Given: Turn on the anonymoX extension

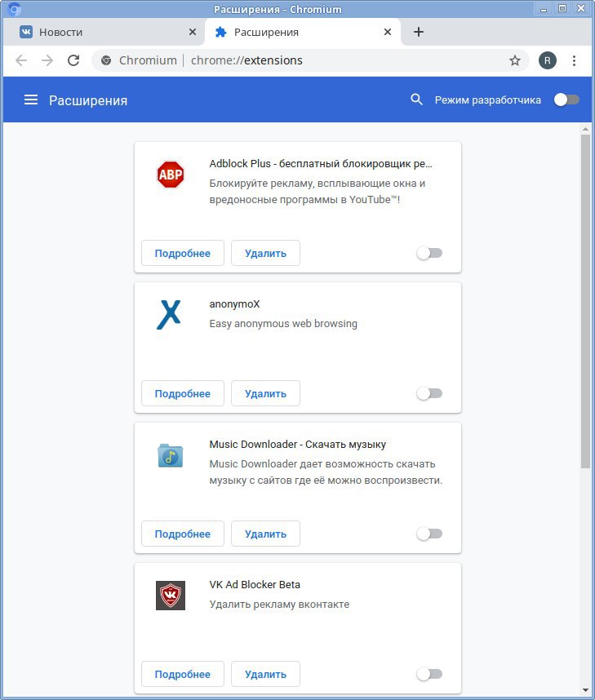Looking at the screenshot, I should (x=429, y=393).
